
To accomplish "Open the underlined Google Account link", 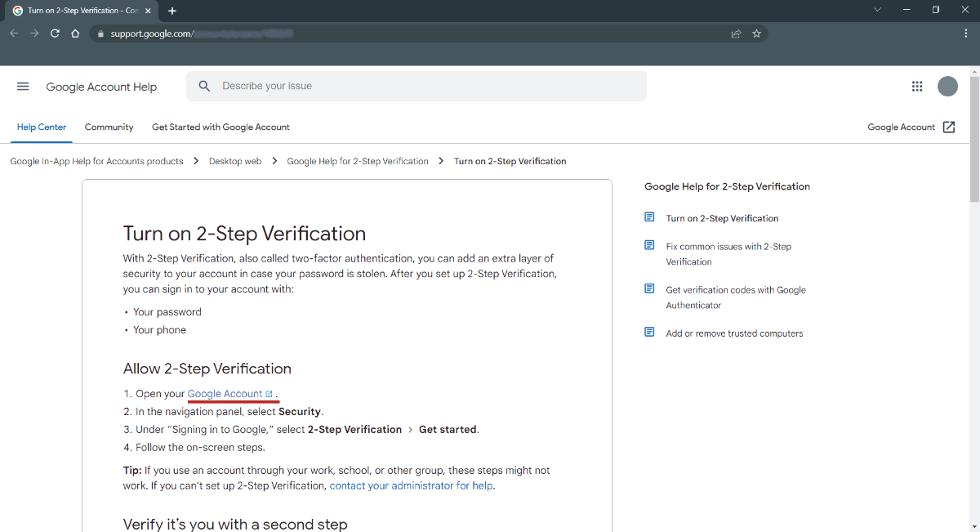I will (x=225, y=394).
